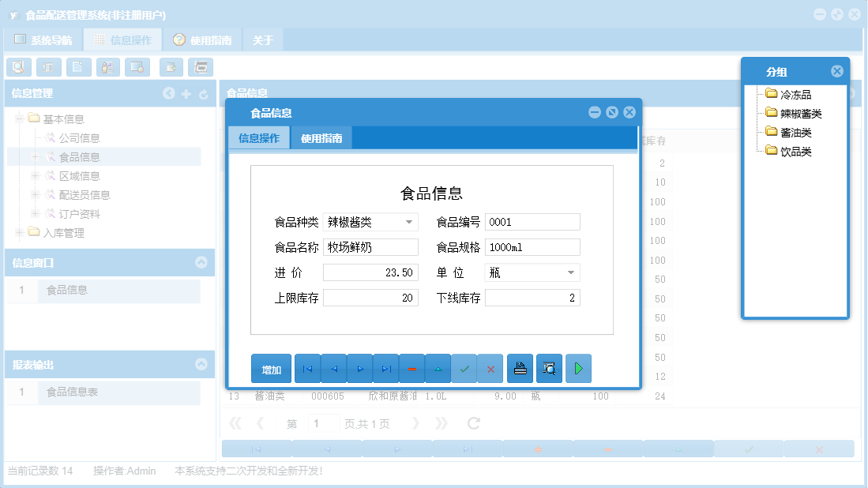The height and width of the screenshot is (488, 868).
Task: Click the plus icon in 信息管理 header
Action: [186, 94]
